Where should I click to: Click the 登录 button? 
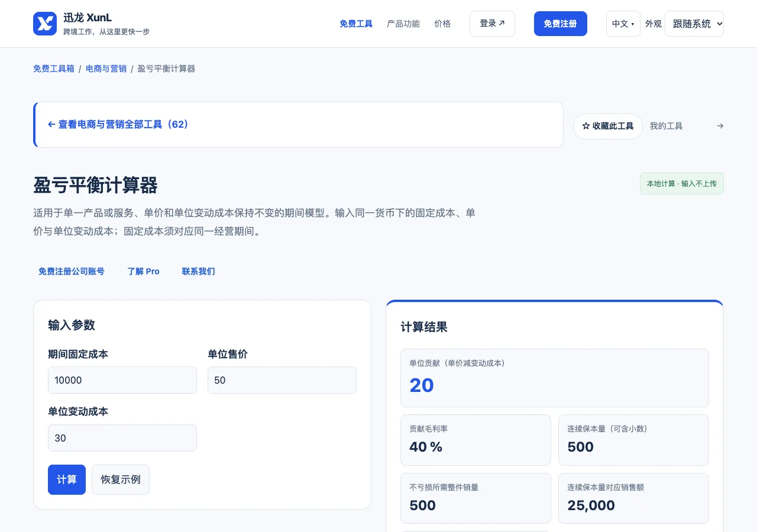coord(492,24)
